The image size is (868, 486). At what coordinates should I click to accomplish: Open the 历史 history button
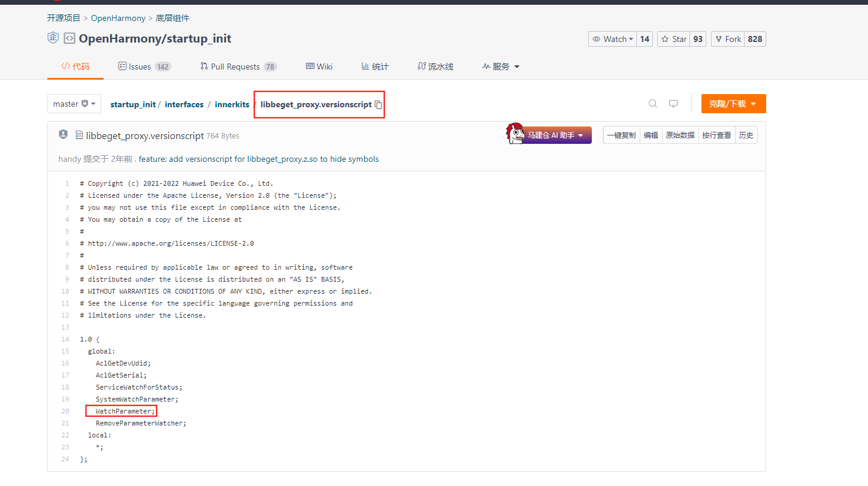746,135
